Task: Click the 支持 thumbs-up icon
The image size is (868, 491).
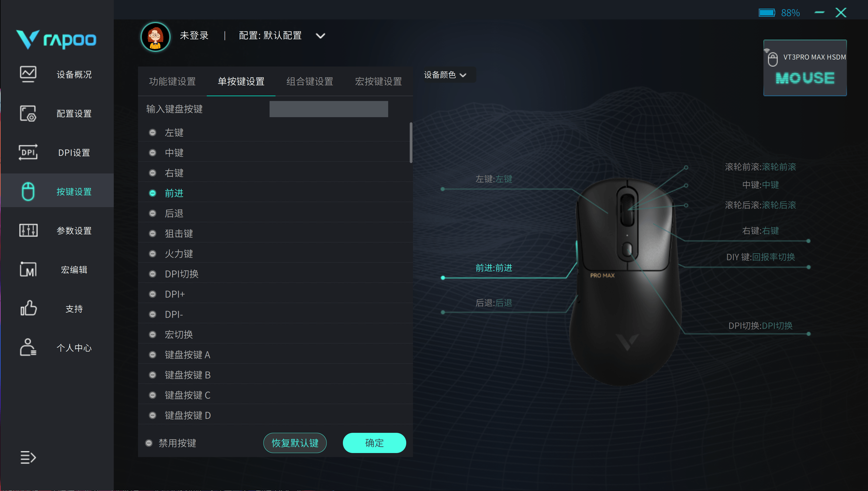Action: click(28, 308)
